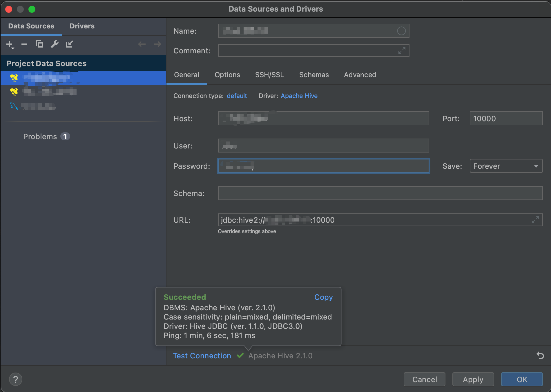Switch to the Drivers tab
Viewport: 551px width, 392px height.
click(x=82, y=26)
